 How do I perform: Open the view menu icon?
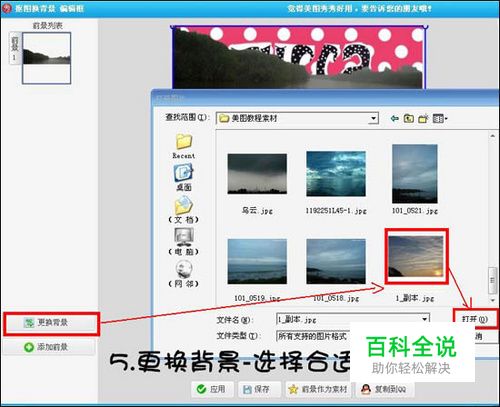(440, 118)
